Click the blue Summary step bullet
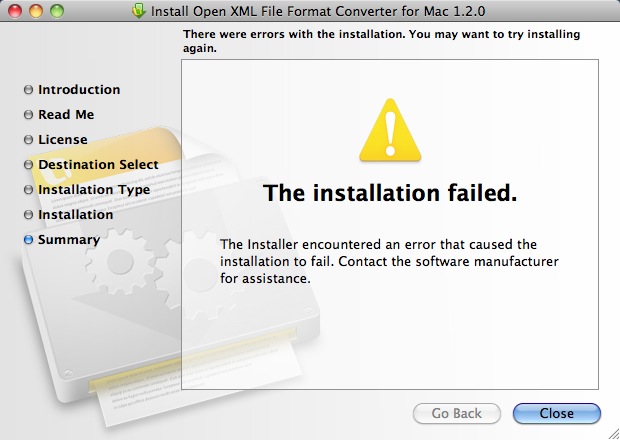The width and height of the screenshot is (620, 440). point(28,240)
